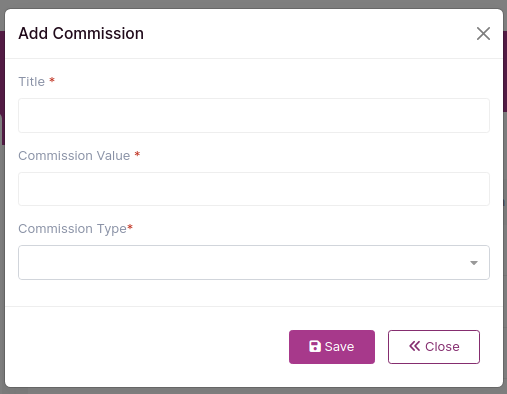
Task: Focus the Commission Value text field
Action: tap(254, 189)
